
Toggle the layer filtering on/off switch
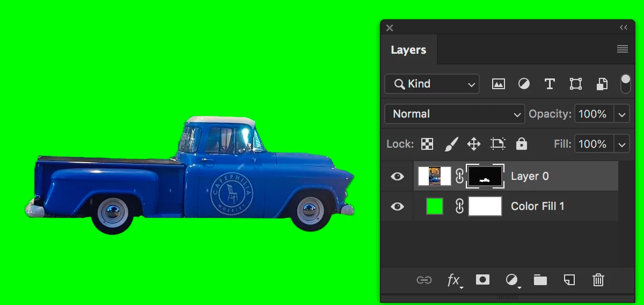coord(625,84)
